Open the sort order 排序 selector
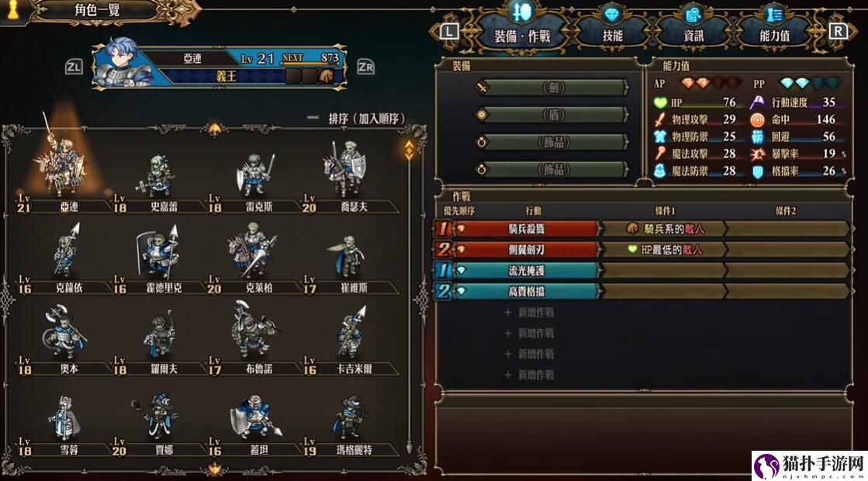The height and width of the screenshot is (481, 868). point(357,119)
